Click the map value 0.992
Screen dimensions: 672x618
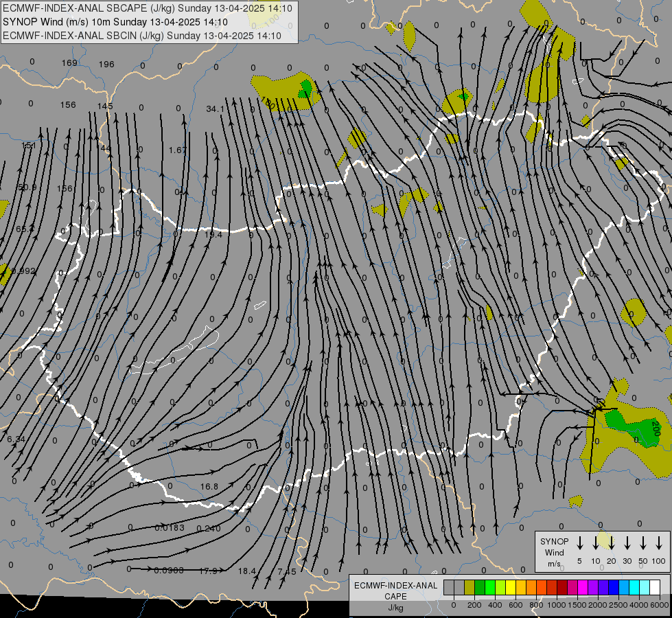[x=23, y=271]
